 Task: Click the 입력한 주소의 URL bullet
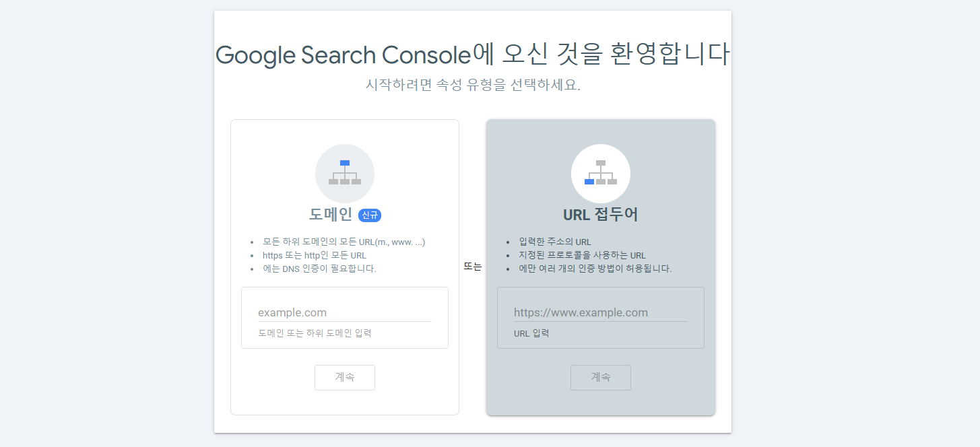coord(555,242)
